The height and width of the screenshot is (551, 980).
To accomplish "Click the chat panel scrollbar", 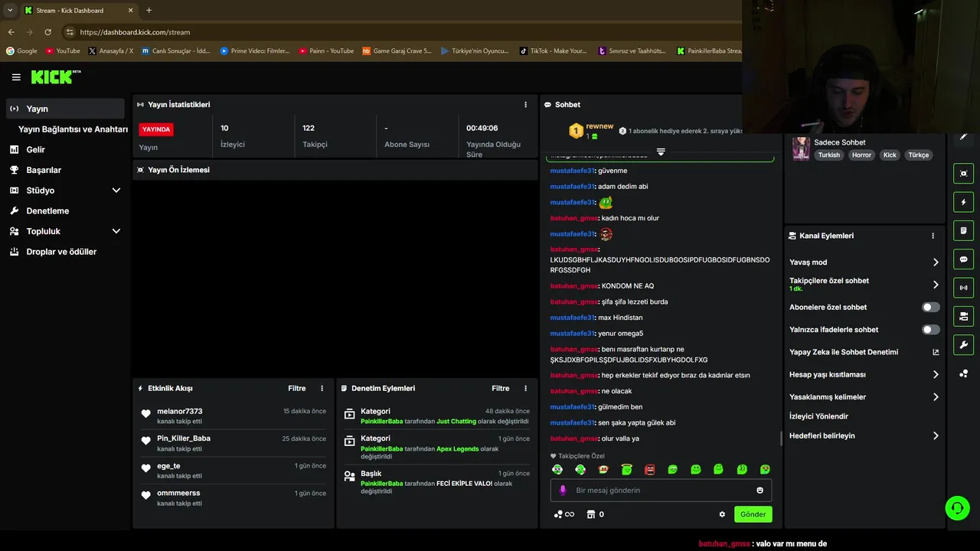I will tap(781, 438).
